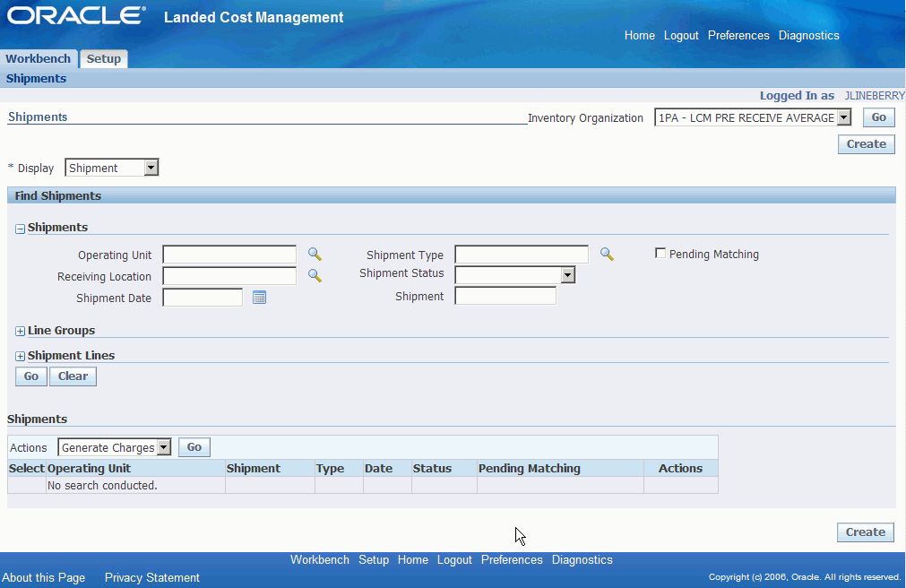Click the top Create button

(x=867, y=144)
